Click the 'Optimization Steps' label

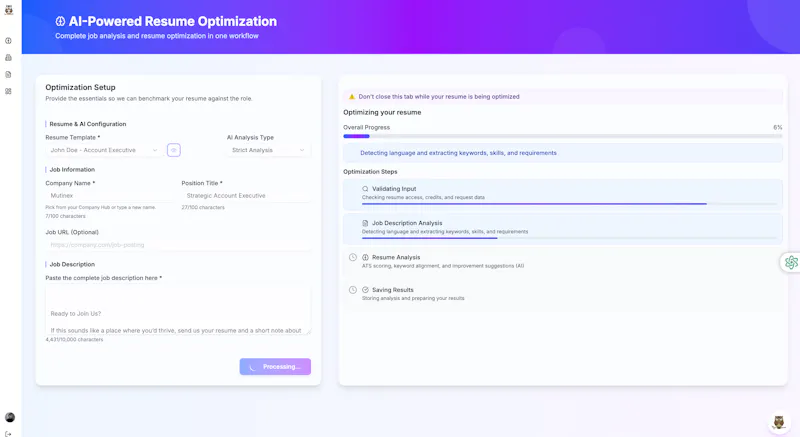[370, 172]
